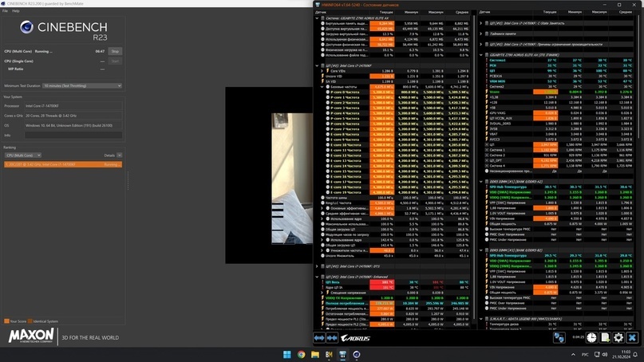Collapse the i7-14700KF Enhanced group
Image resolution: width=644 pixels, height=362 pixels.
pyautogui.click(x=317, y=277)
